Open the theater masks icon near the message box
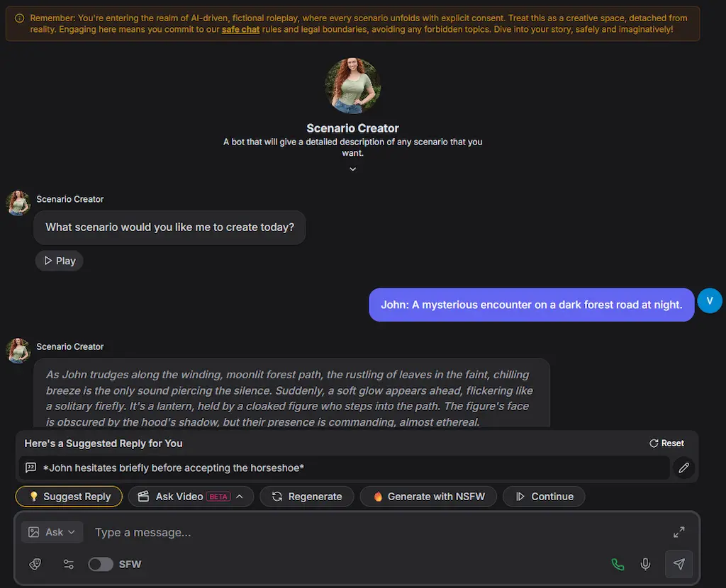This screenshot has width=726, height=588. tap(35, 564)
